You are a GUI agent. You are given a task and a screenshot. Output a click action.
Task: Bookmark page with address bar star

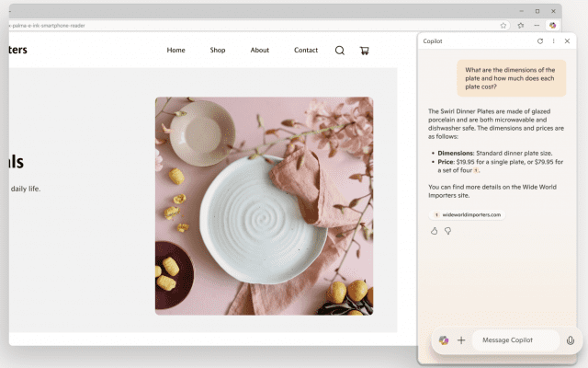coord(503,26)
